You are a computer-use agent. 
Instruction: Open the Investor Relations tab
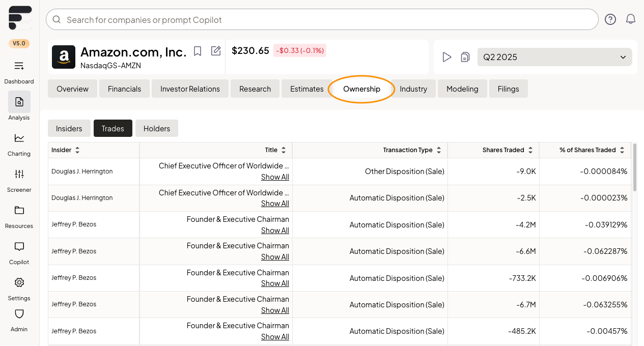[190, 89]
